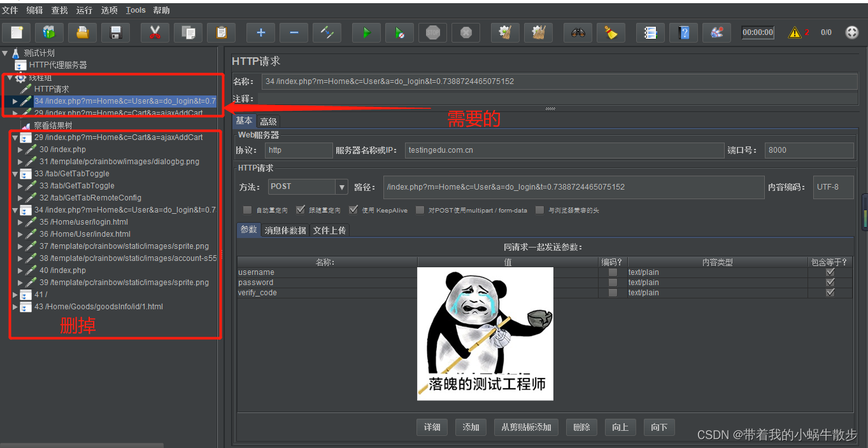Image resolution: width=868 pixels, height=448 pixels.
Task: Click the 向上 button
Action: point(620,427)
